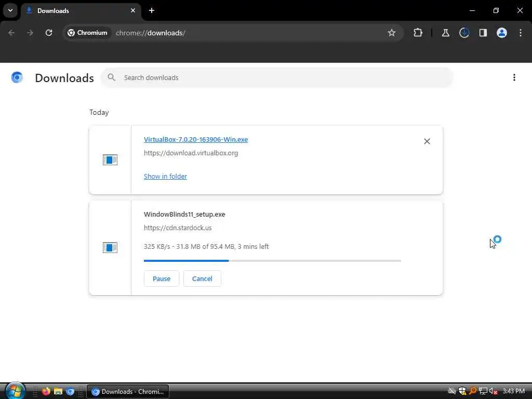Click Show in folder for VirtualBox
The image size is (532, 399).
pyautogui.click(x=165, y=177)
